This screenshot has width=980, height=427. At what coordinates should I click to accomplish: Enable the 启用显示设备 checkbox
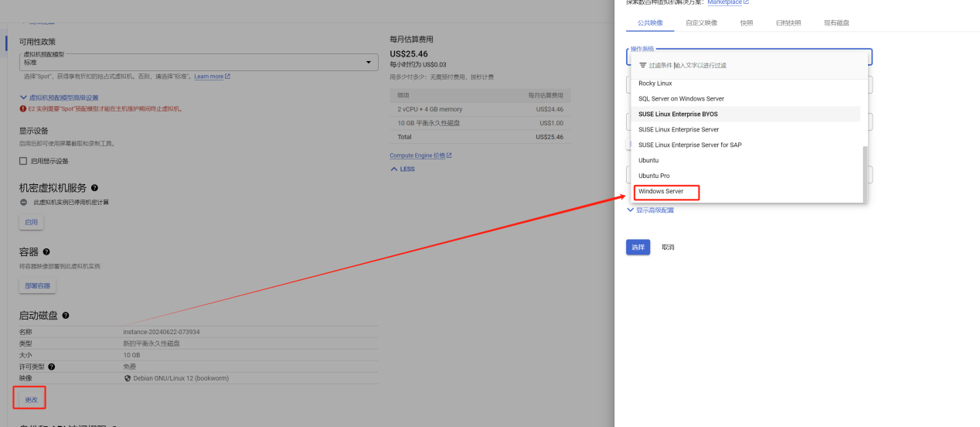click(x=23, y=161)
